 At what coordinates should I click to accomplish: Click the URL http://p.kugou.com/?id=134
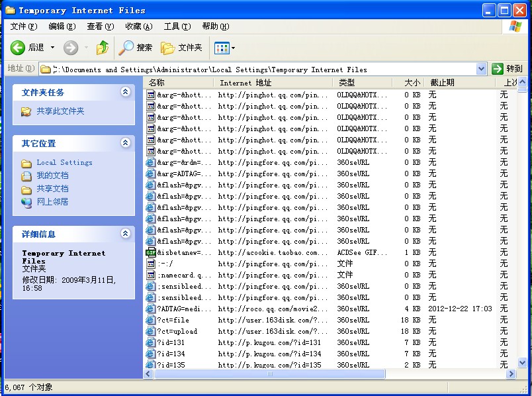click(269, 354)
